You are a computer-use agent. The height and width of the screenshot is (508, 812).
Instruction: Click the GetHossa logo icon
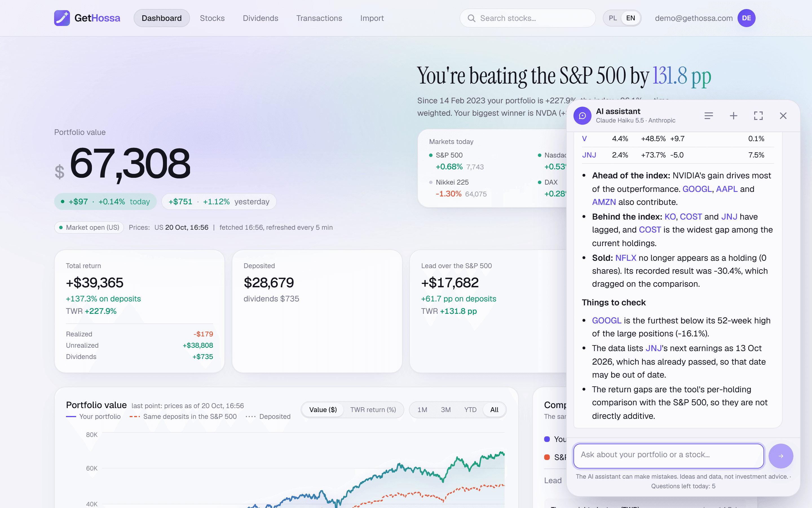(x=62, y=18)
